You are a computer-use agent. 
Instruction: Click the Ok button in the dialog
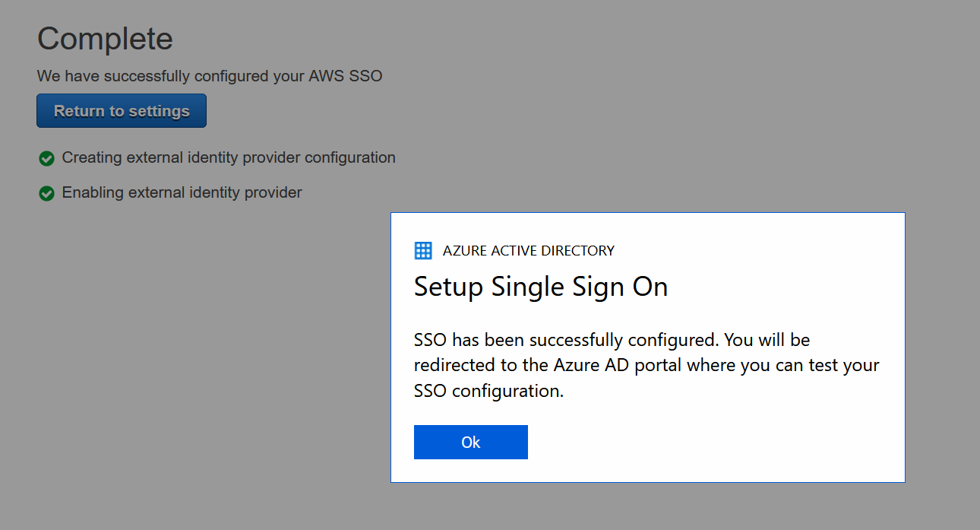(470, 442)
